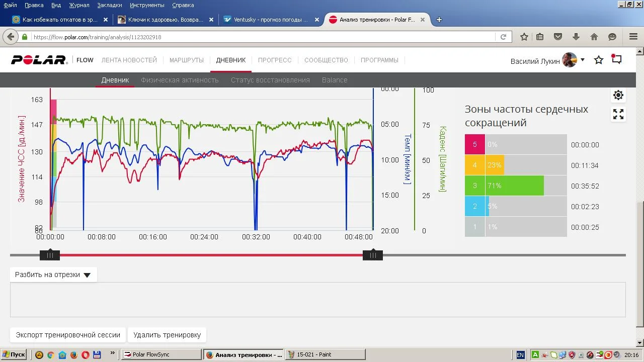Viewport: 644px width, 362px height.
Task: Open browser downloads arrow icon
Action: [576, 37]
